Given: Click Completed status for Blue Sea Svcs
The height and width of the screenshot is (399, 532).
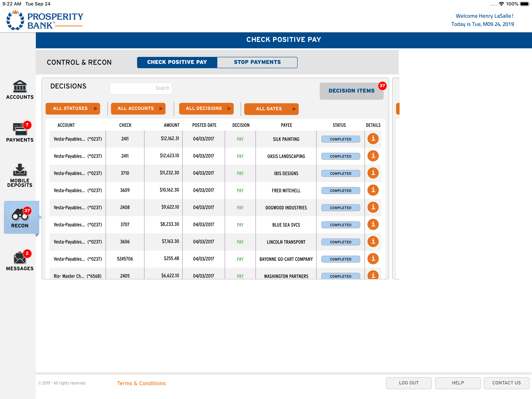Looking at the screenshot, I should click(341, 225).
